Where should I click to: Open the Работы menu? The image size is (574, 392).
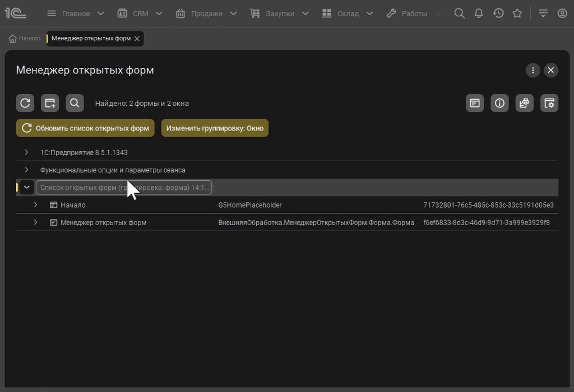414,13
